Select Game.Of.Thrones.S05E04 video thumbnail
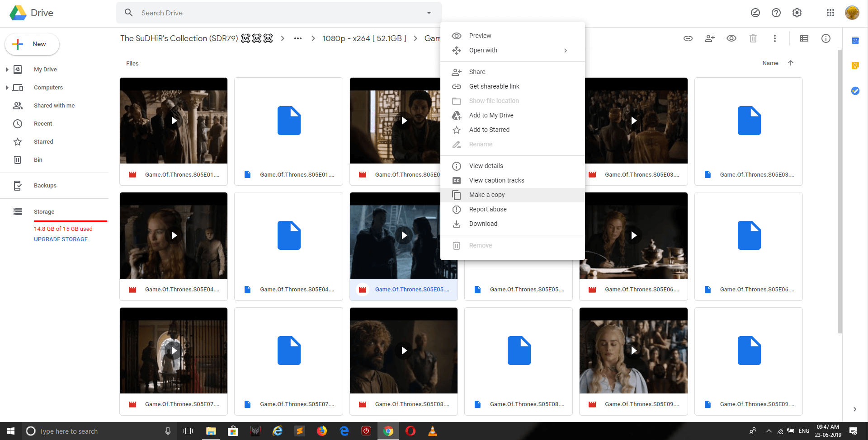868x440 pixels. point(174,235)
